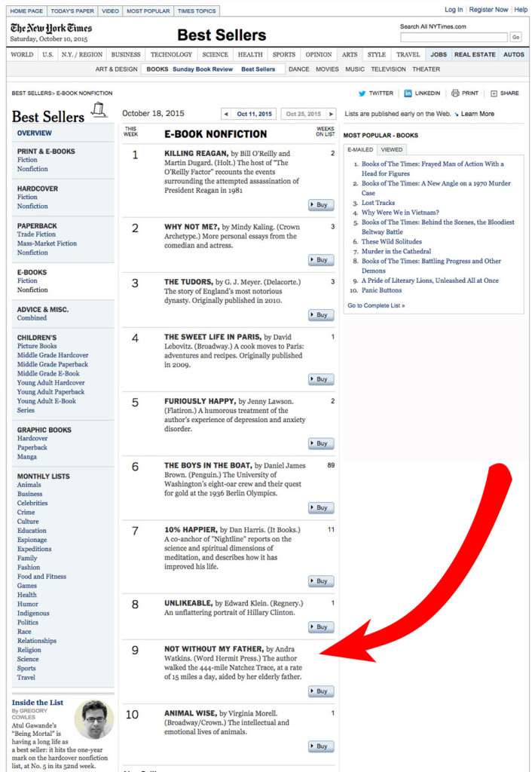Switch to the VIEWED tab

pos(392,150)
